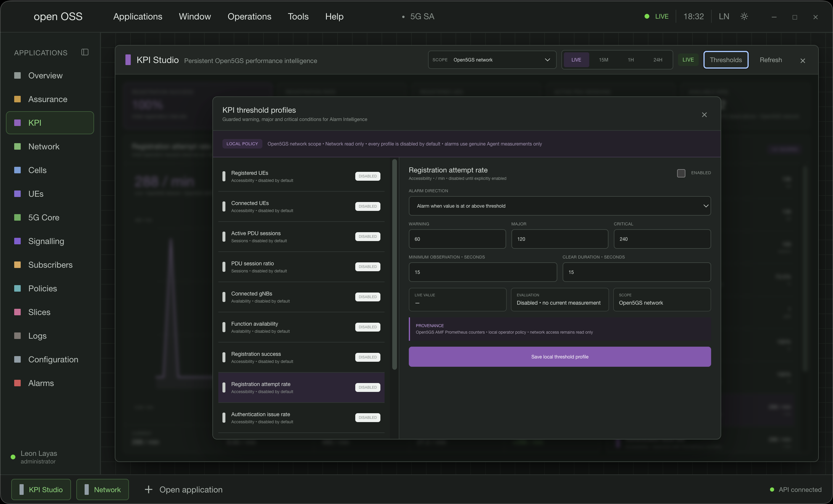833x504 pixels.
Task: Open Subscribers application
Action: pos(50,265)
